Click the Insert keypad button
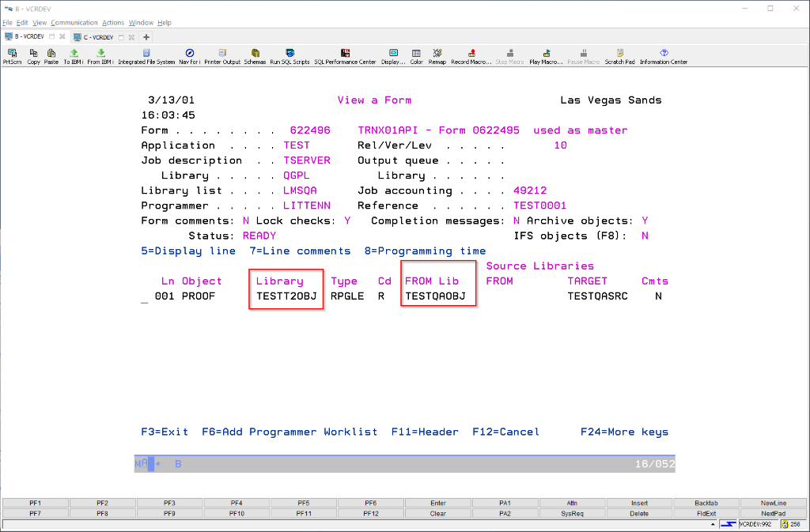810x532 pixels. tap(639, 503)
